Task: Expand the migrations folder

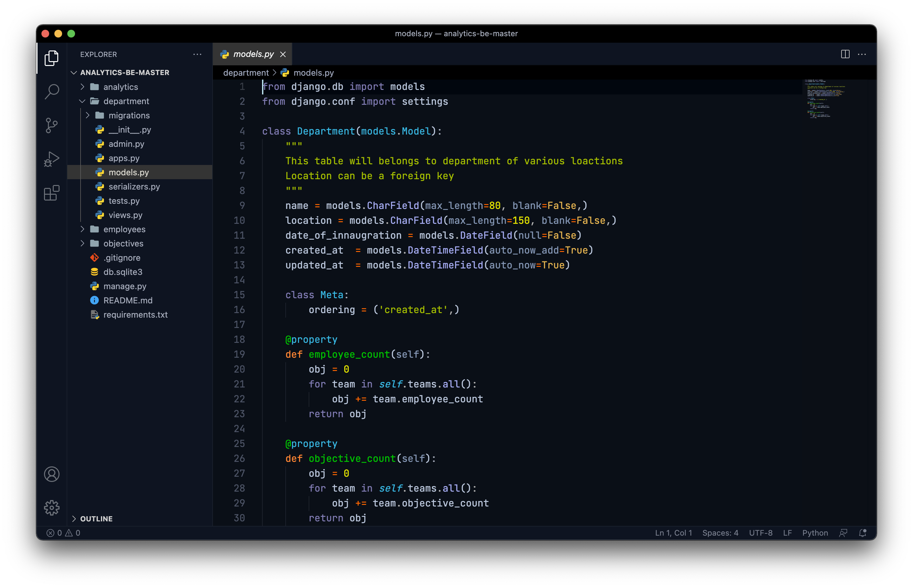Action: coord(129,115)
